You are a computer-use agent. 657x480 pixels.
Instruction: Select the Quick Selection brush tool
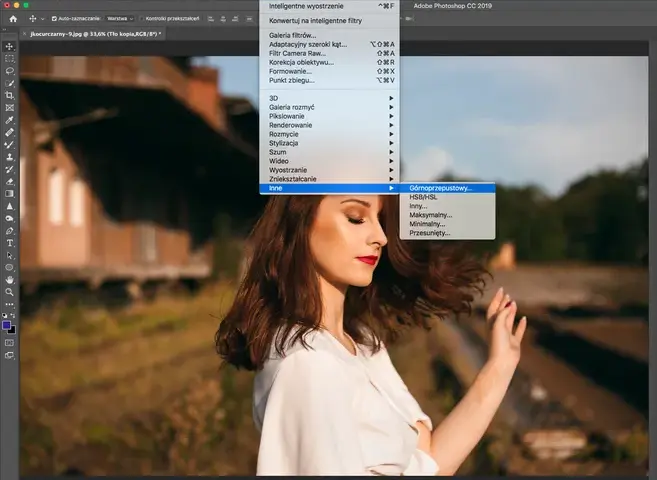(x=9, y=83)
